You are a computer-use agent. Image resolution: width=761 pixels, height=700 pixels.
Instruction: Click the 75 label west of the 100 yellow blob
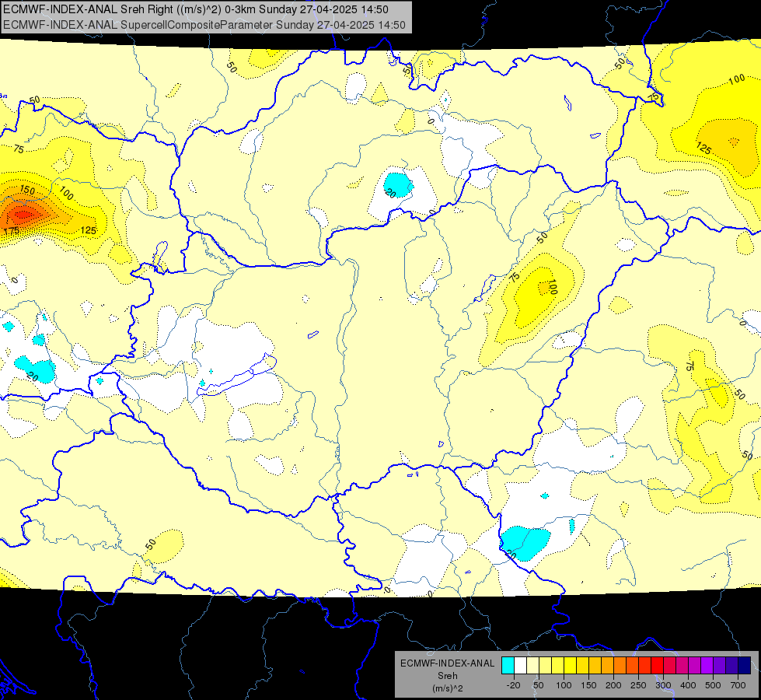point(515,277)
